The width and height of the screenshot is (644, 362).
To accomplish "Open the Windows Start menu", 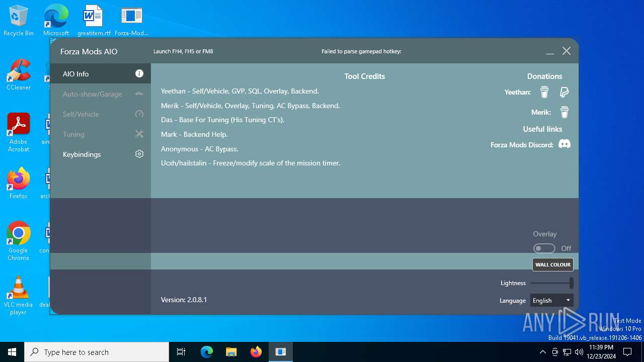I will [12, 352].
